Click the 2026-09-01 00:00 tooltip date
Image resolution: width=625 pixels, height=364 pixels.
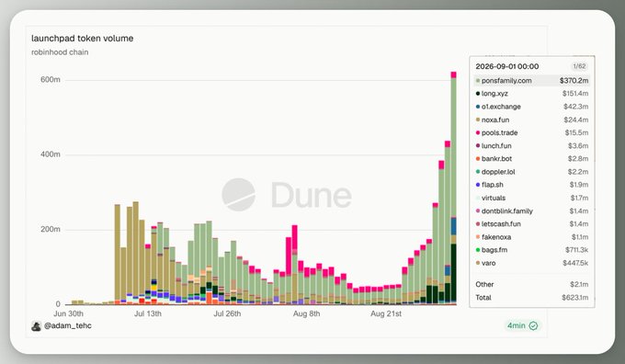(507, 66)
